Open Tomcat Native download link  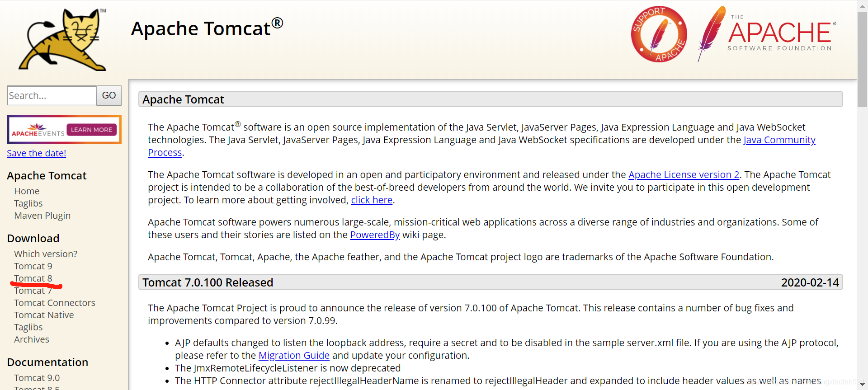point(44,315)
